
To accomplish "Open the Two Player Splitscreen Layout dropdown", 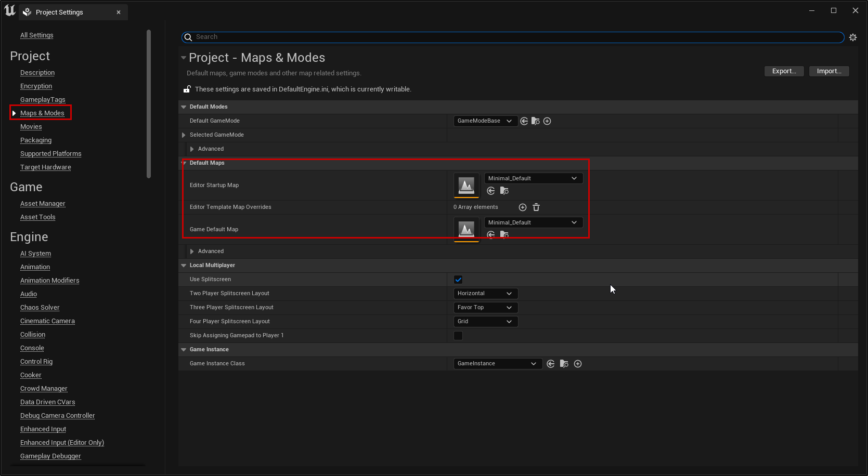I will point(485,293).
